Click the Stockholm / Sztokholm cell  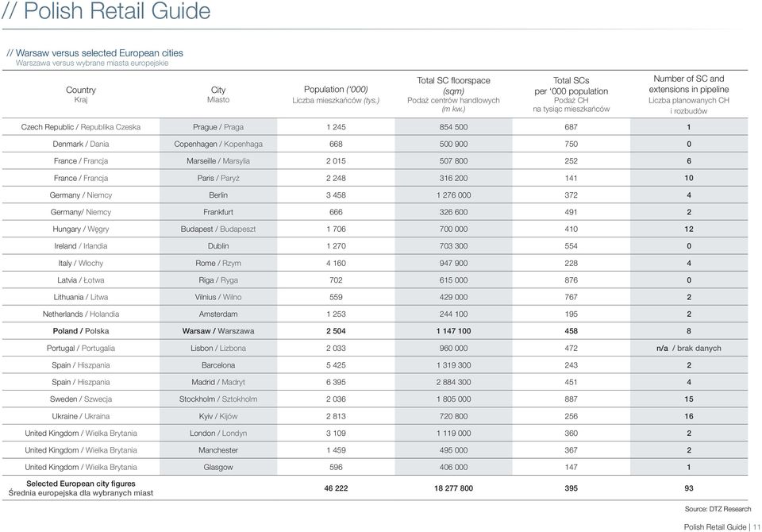click(x=218, y=399)
